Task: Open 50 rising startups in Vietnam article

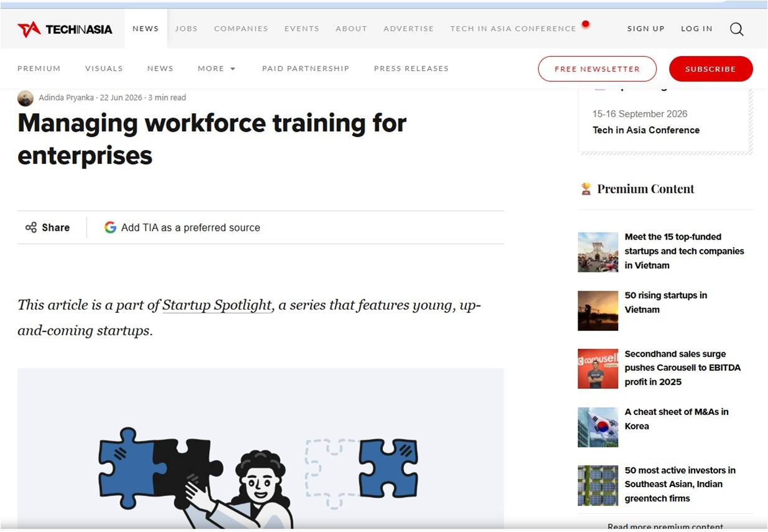Action: 666,302
